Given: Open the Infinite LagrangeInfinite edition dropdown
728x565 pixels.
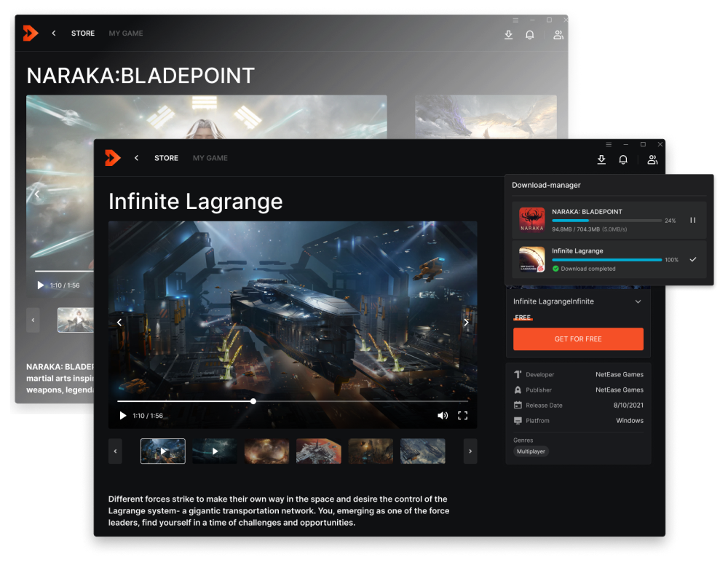Looking at the screenshot, I should (x=638, y=301).
